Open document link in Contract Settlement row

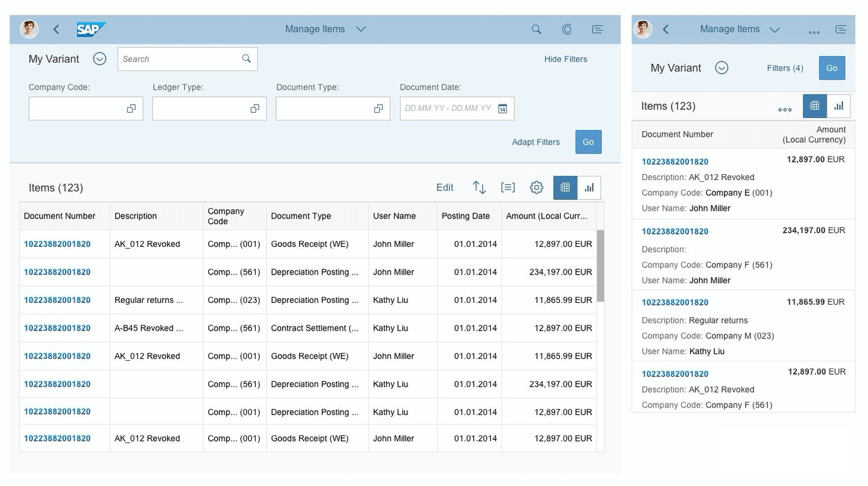pyautogui.click(x=57, y=328)
